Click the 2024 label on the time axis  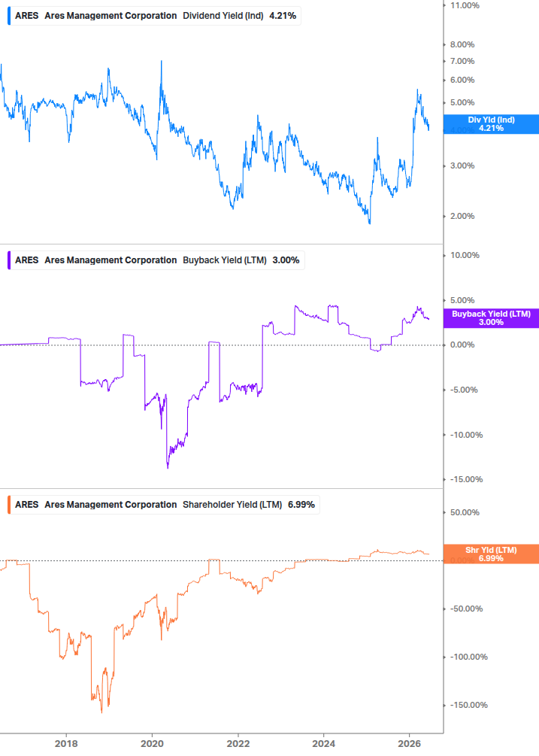pos(324,743)
